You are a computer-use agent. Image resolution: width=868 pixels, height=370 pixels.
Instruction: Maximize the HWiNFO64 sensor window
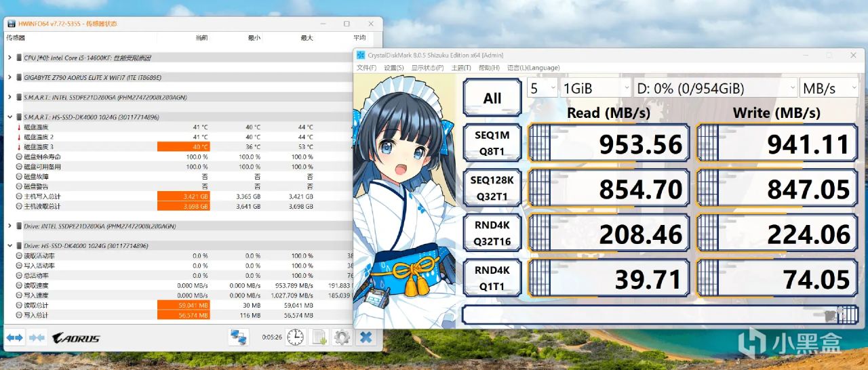(x=347, y=24)
